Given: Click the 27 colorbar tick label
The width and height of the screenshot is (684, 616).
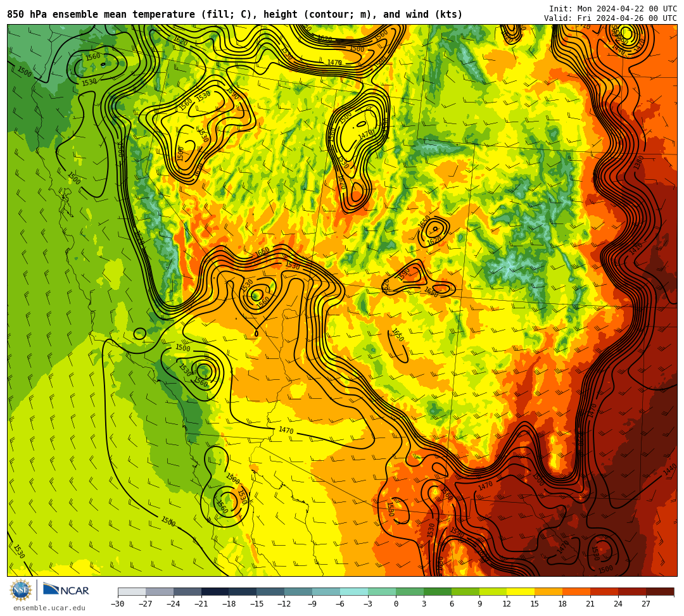Looking at the screenshot, I should (646, 604).
